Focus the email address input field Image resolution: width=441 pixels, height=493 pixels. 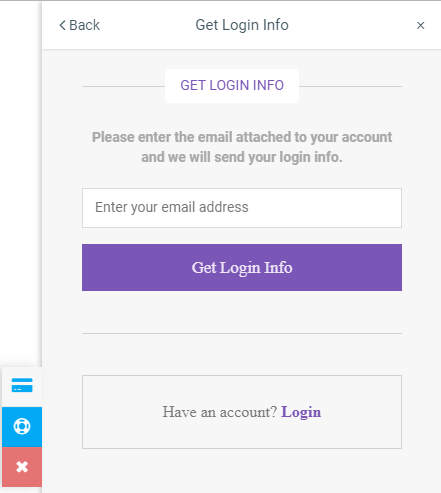[242, 208]
